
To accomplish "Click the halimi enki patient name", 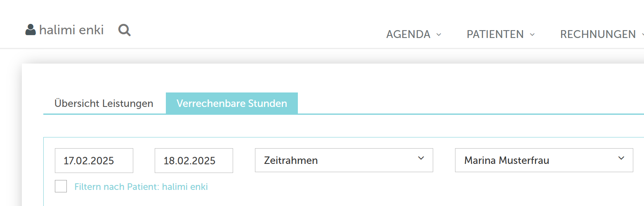I will click(71, 30).
